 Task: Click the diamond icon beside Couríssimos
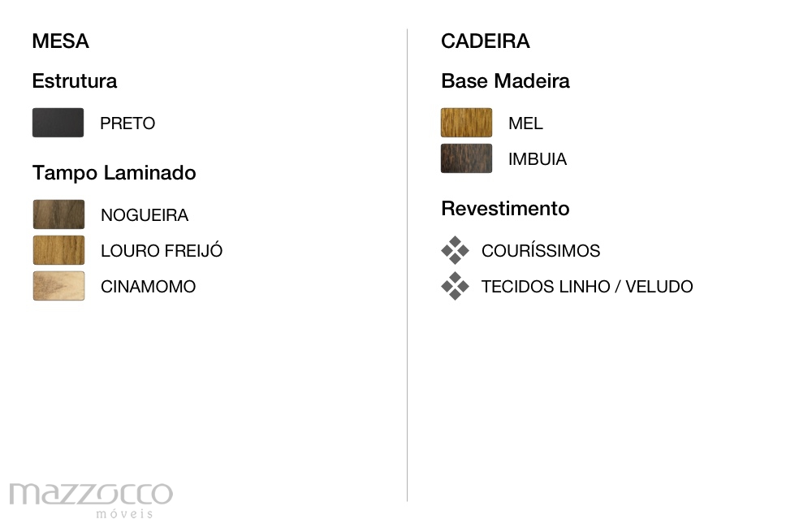pos(456,250)
